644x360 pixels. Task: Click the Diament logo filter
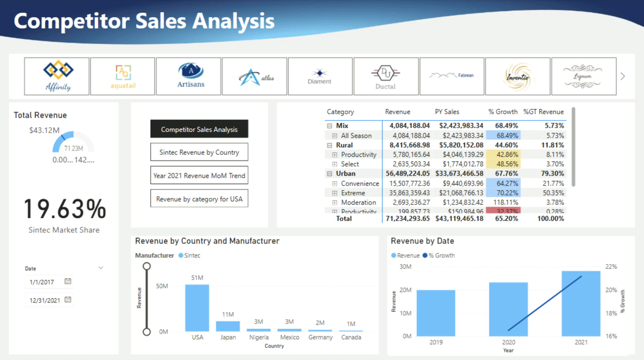click(320, 76)
